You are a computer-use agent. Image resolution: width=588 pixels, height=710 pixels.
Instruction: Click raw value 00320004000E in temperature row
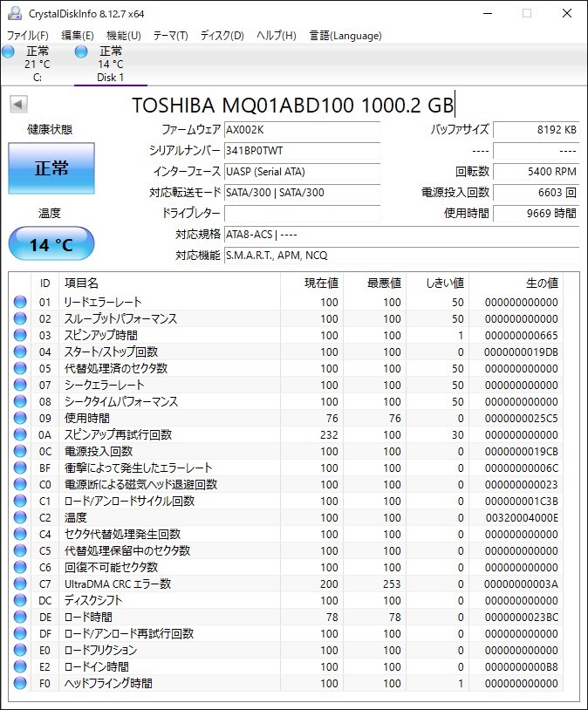pyautogui.click(x=522, y=517)
